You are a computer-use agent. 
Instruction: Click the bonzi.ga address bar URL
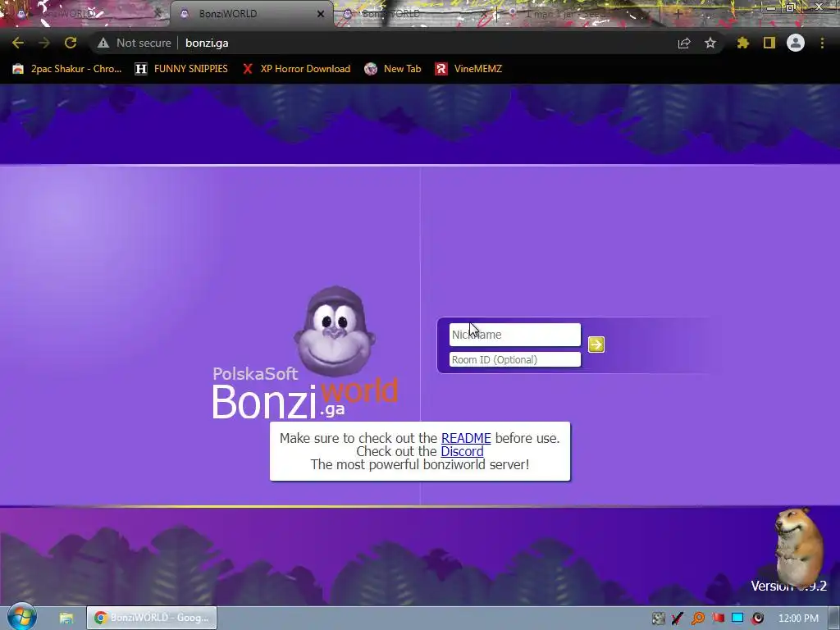click(x=207, y=43)
